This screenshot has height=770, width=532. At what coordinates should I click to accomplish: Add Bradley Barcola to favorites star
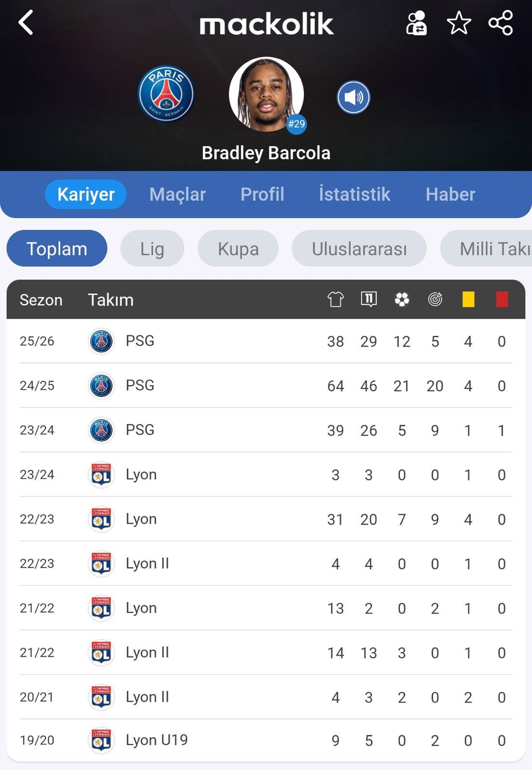[x=458, y=23]
